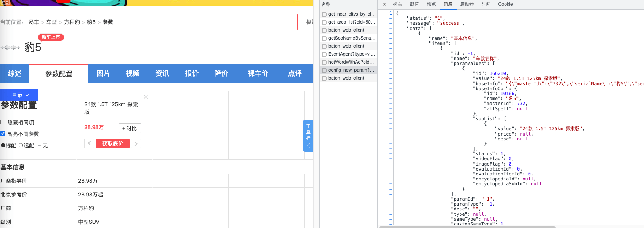Close the network request details panel
Viewport: 644px width, 228px height.
[x=384, y=4]
